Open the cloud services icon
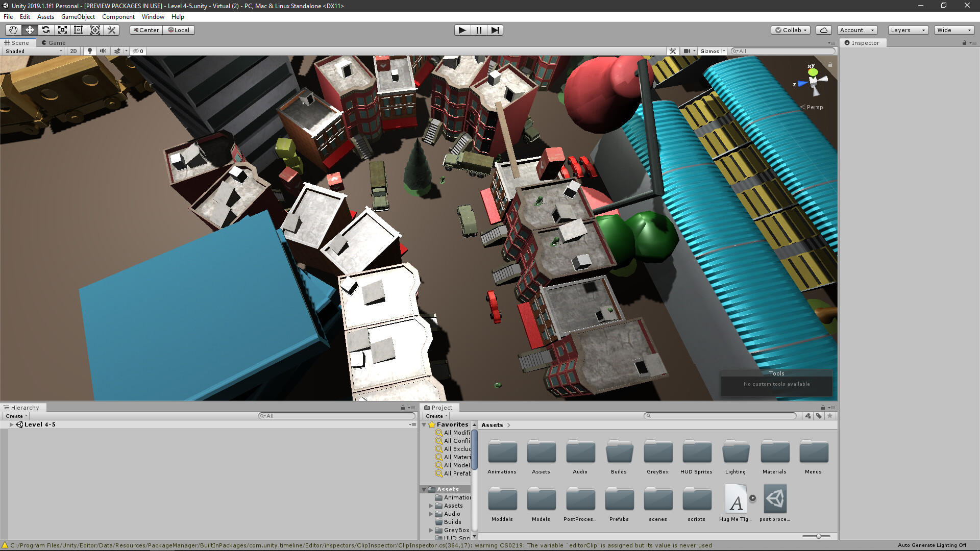The image size is (980, 551). pyautogui.click(x=823, y=30)
